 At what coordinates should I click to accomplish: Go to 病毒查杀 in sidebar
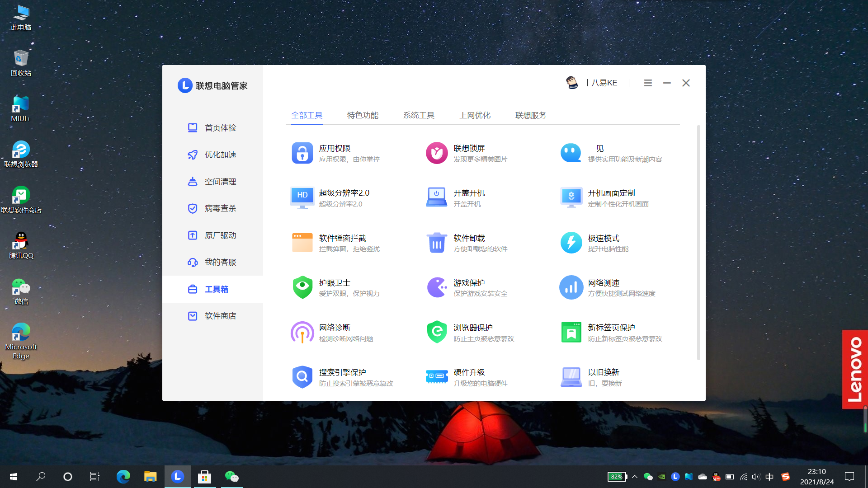tap(212, 208)
